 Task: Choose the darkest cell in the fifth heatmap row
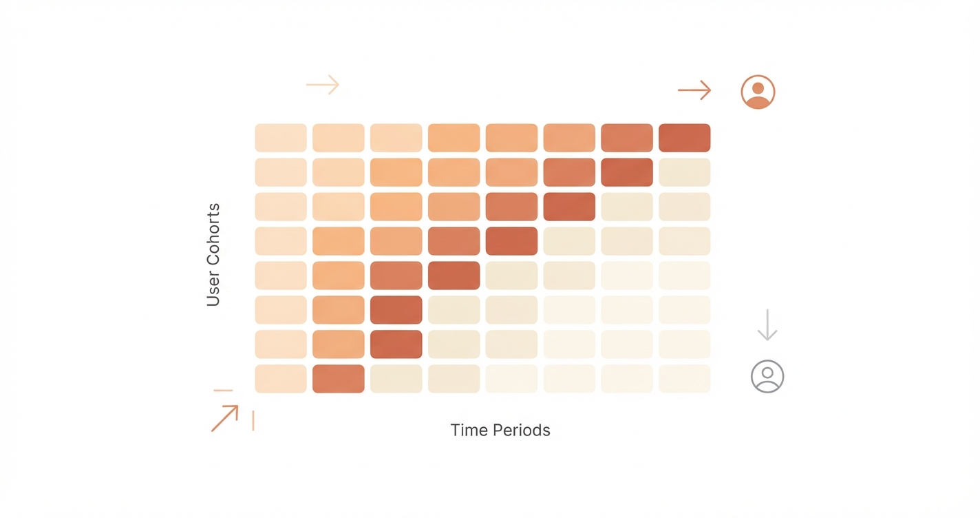[454, 276]
